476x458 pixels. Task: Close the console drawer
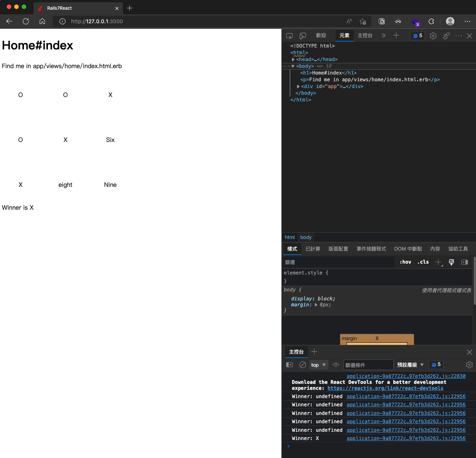[x=469, y=352]
